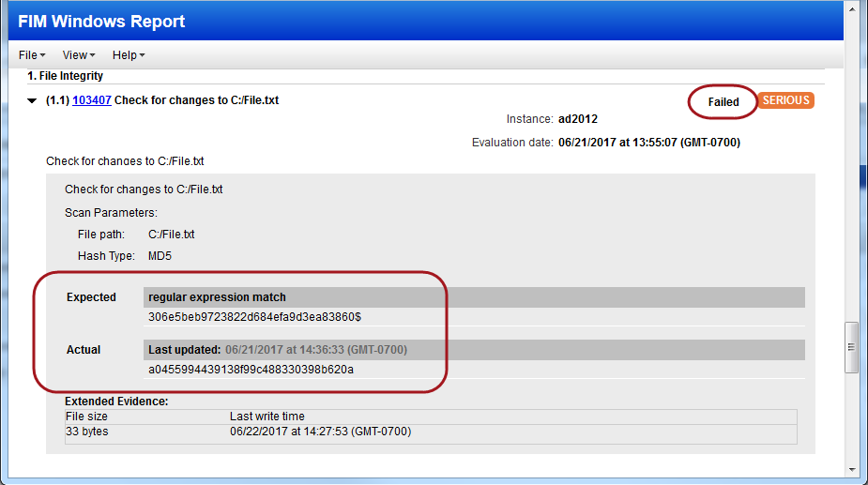Click the vertical scrollbar thumb

tap(851, 346)
